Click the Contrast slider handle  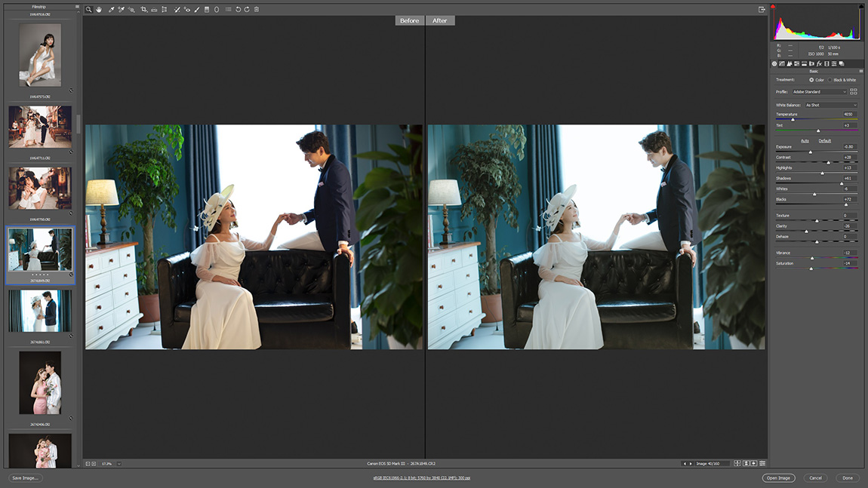tap(829, 163)
